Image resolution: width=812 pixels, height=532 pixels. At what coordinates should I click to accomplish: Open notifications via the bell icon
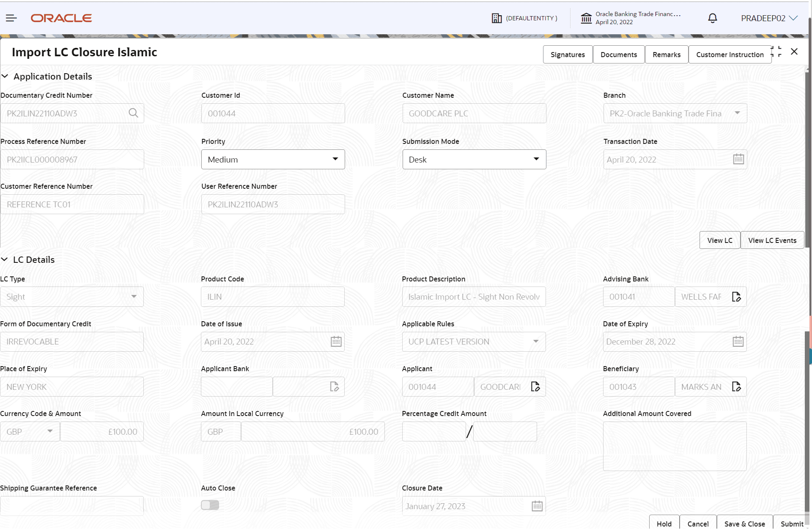pos(712,18)
